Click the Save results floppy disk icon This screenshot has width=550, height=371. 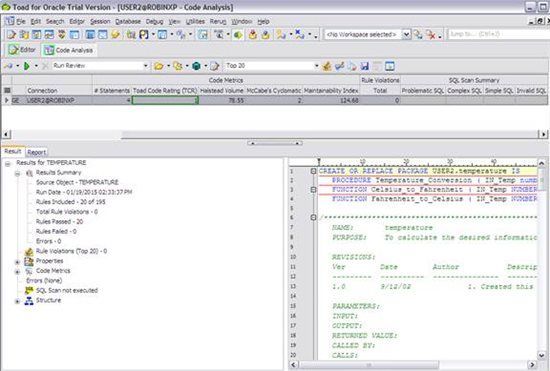(365, 66)
